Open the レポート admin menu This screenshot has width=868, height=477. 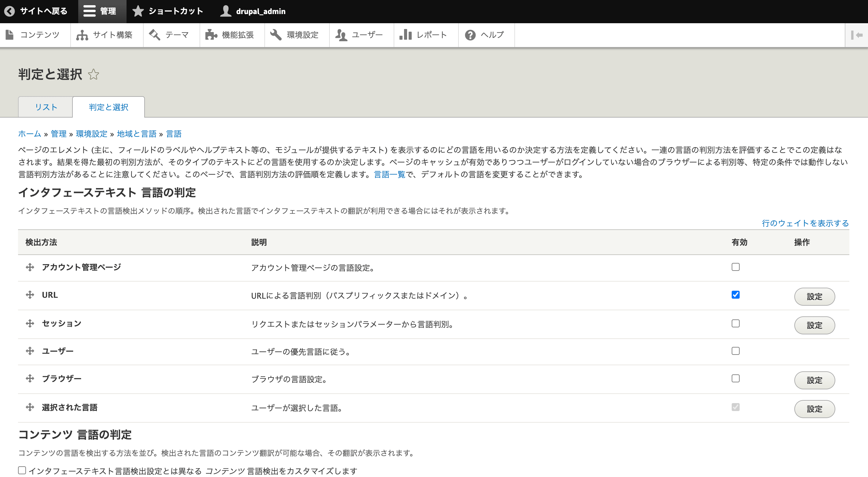[x=426, y=35]
